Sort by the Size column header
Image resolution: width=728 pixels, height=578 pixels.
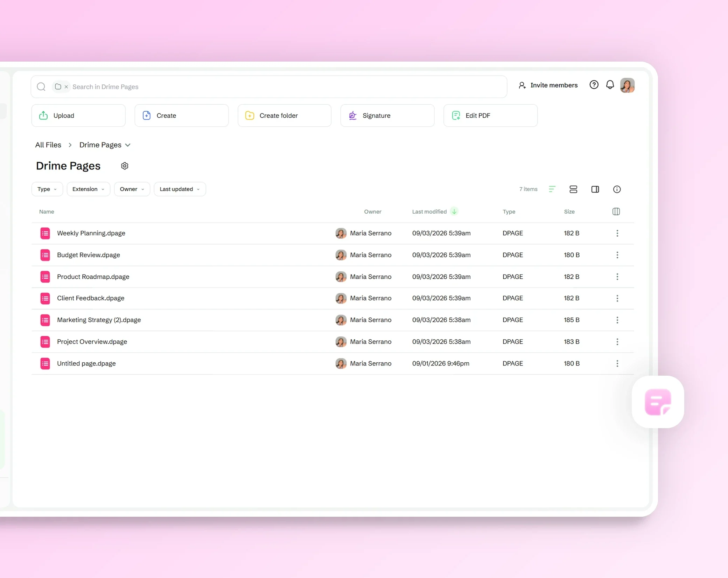[x=569, y=212]
